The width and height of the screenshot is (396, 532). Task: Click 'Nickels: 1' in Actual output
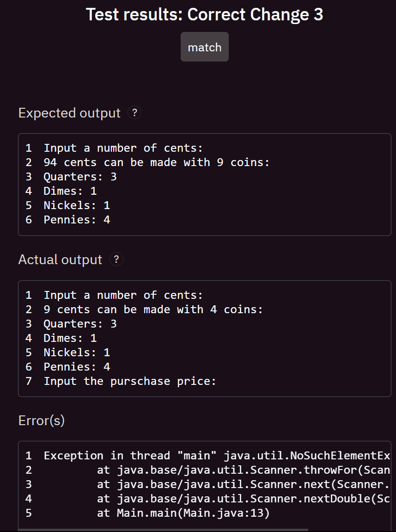pos(77,352)
